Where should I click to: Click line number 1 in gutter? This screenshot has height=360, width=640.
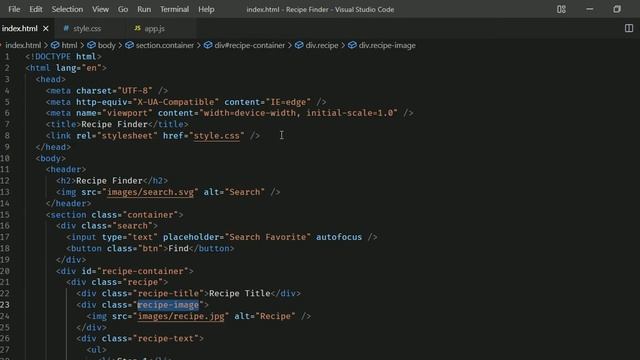click(7, 56)
